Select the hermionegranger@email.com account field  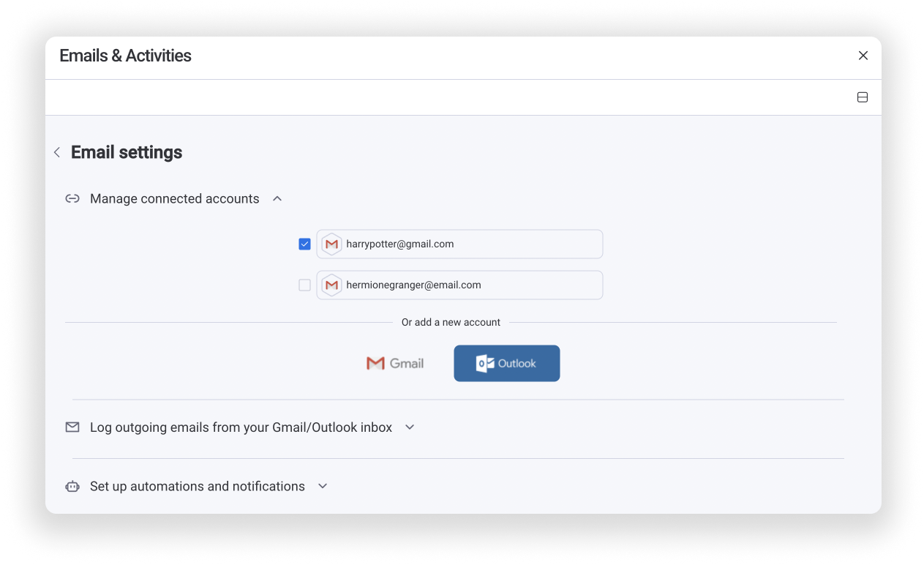pos(459,285)
